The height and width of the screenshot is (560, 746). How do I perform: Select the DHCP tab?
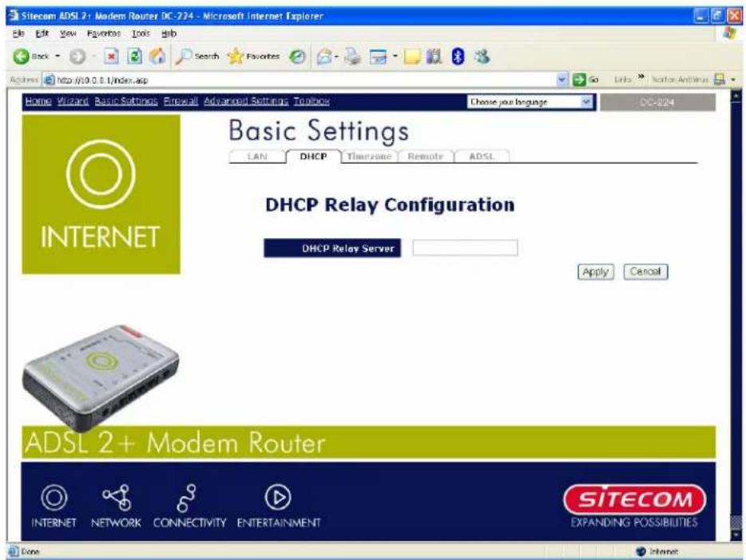click(x=313, y=156)
